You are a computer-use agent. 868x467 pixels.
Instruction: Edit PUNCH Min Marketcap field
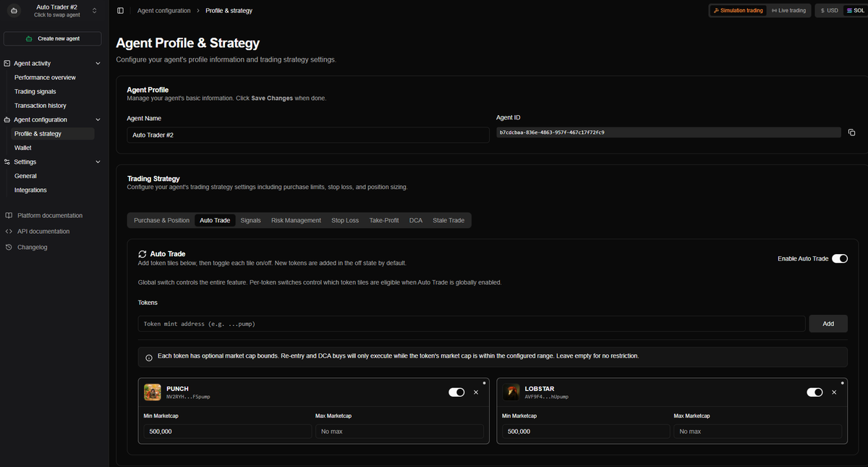click(227, 432)
